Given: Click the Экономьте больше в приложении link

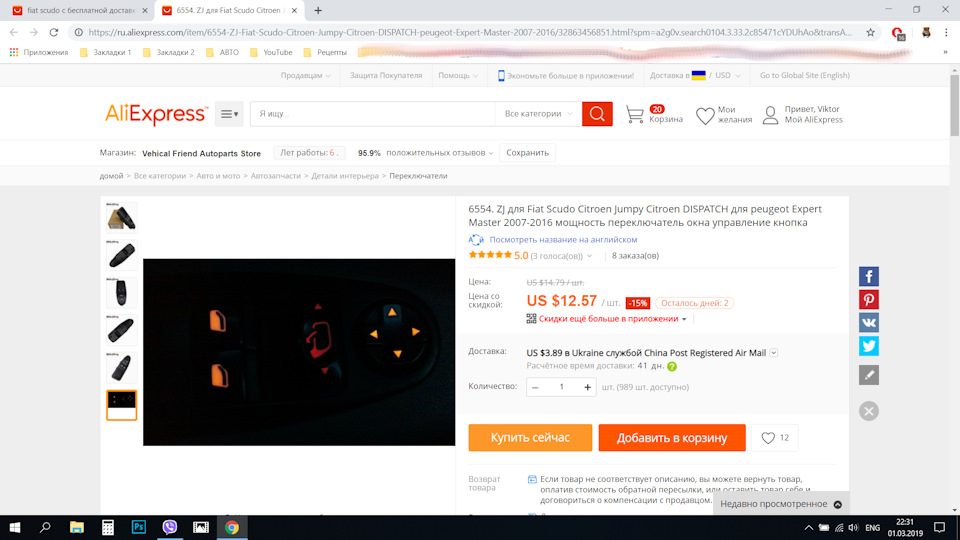Looking at the screenshot, I should coord(565,75).
